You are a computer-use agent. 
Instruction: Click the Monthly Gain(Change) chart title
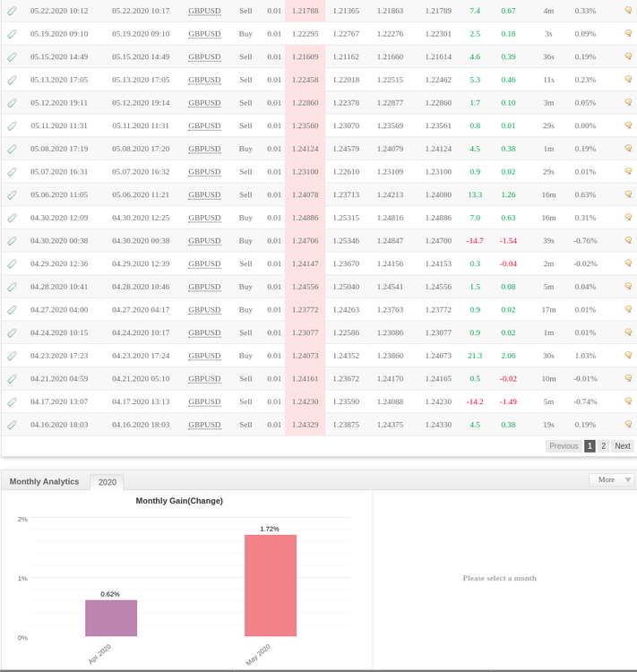coord(179,501)
